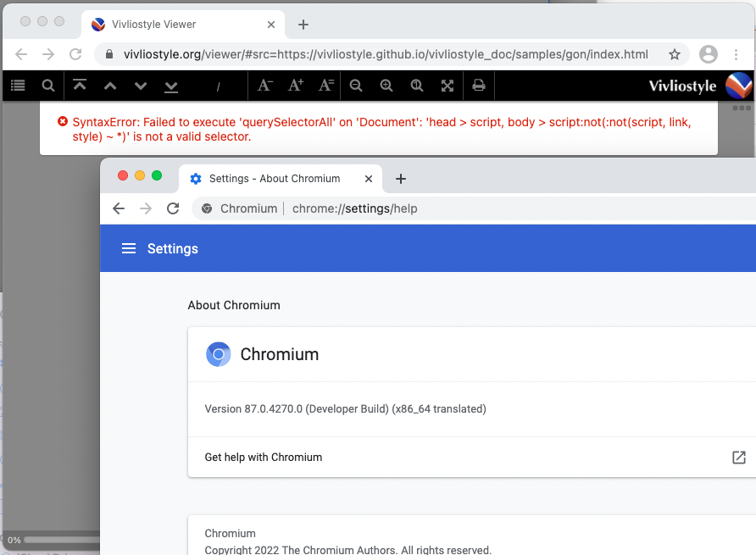Click the Copyright 2022 Chromium Authors text
Viewport: 756px width, 555px height.
pyautogui.click(x=348, y=550)
